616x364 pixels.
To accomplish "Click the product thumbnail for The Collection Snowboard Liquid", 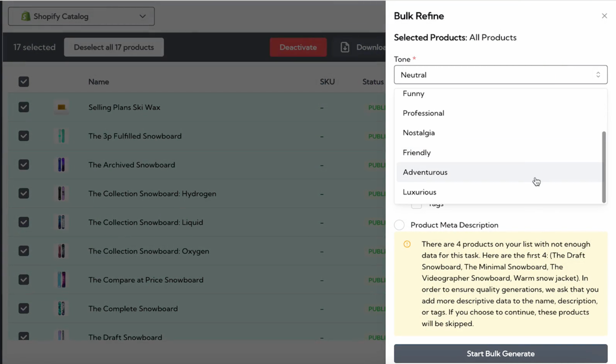I will tap(61, 222).
